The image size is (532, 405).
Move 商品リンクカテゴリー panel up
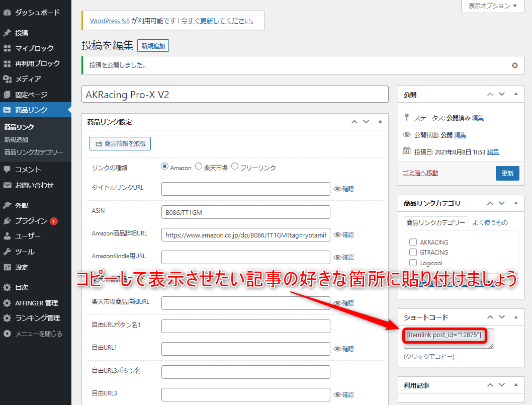[490, 203]
